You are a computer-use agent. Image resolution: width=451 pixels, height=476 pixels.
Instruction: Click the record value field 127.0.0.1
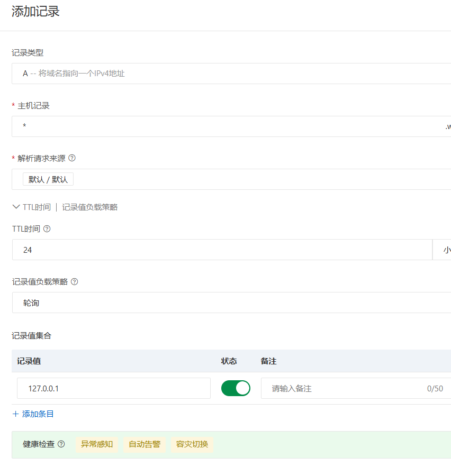coord(114,388)
